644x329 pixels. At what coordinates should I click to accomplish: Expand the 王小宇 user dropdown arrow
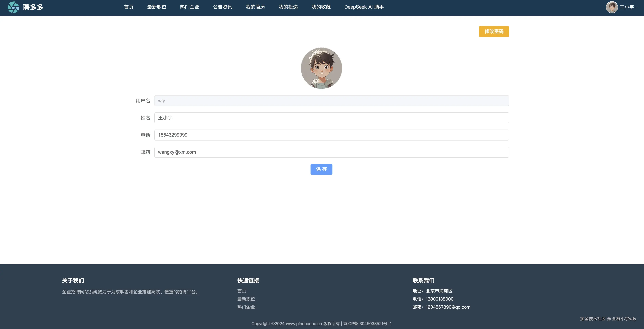click(x=637, y=7)
